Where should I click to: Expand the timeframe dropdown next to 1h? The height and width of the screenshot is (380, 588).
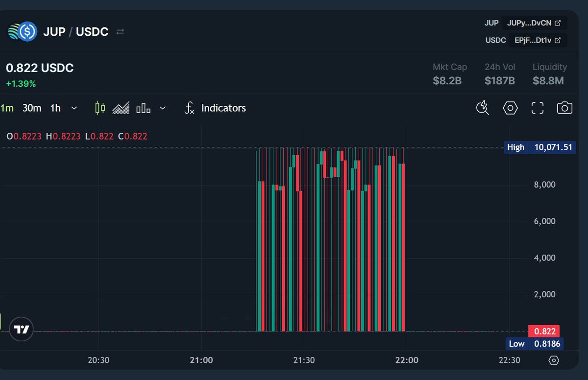(74, 108)
